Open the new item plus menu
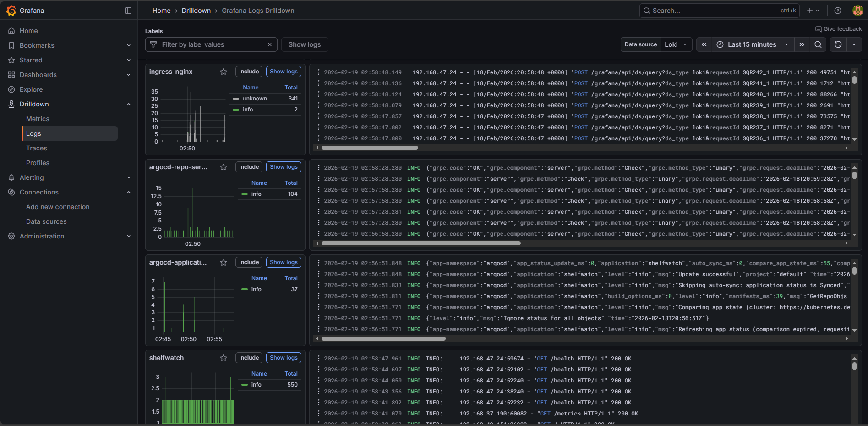Screen dimensions: 868x426 tap(813, 11)
